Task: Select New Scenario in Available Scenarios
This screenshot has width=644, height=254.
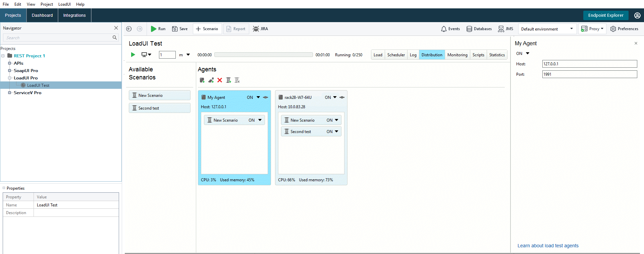Action: (160, 95)
